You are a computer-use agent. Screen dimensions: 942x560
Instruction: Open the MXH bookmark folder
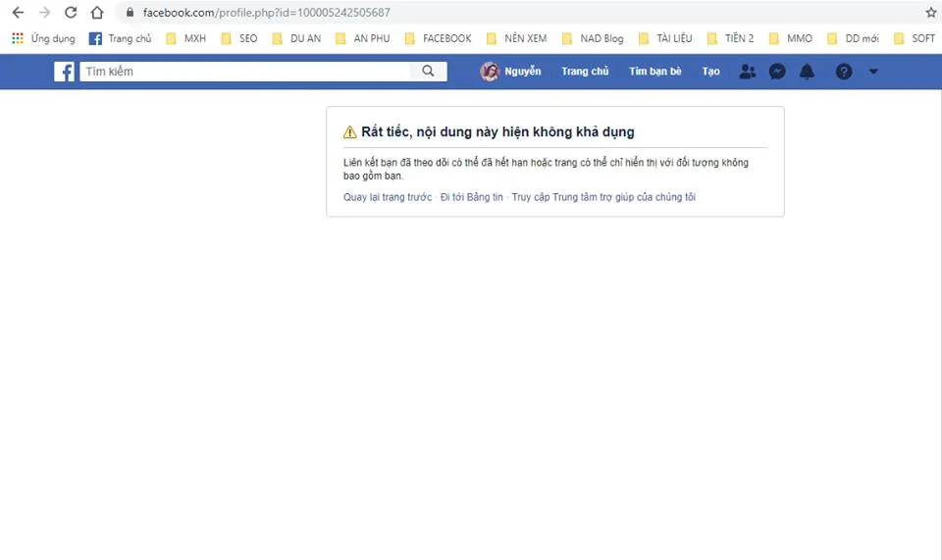tap(185, 38)
